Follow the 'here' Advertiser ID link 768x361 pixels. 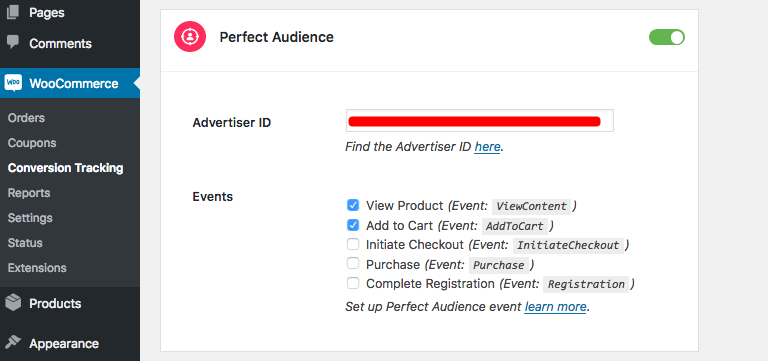point(487,146)
